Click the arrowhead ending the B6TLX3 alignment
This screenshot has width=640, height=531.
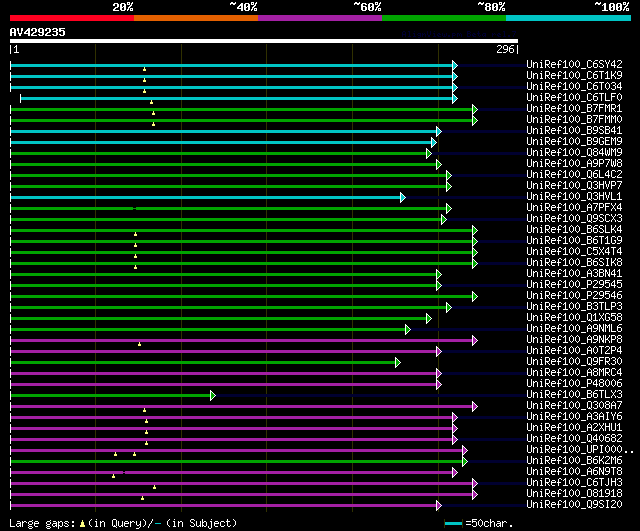coord(213,395)
